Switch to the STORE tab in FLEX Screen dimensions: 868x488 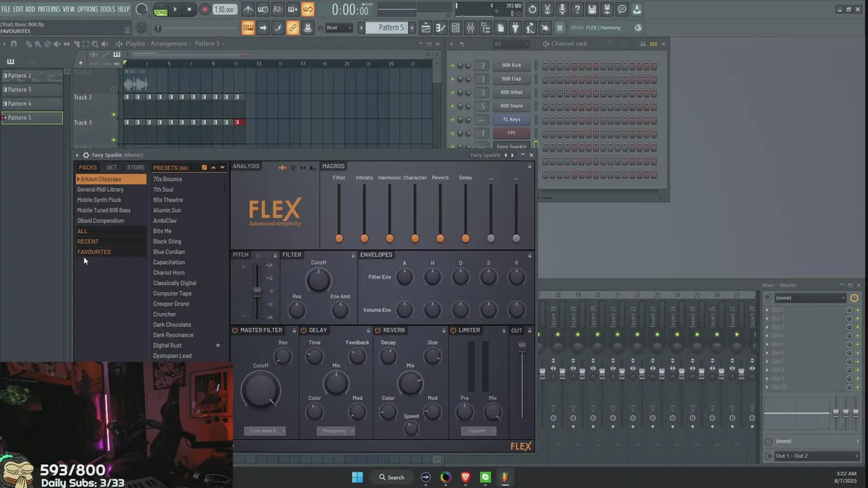(136, 167)
